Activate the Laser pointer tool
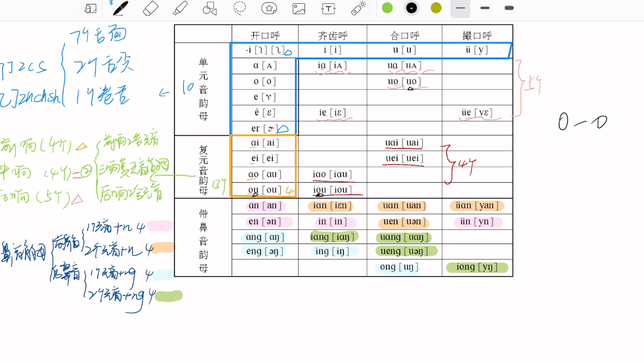644x362 pixels. 359,8
